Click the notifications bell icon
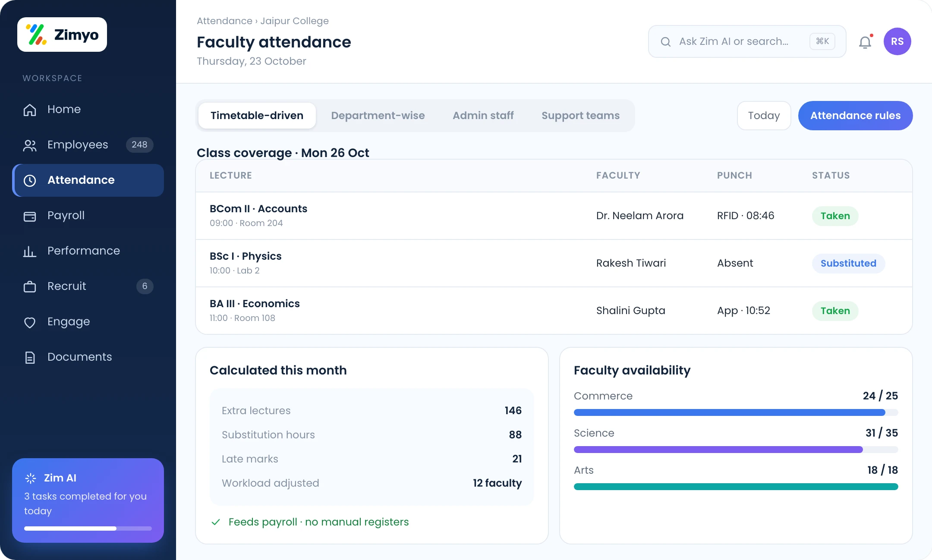The image size is (932, 560). point(865,42)
